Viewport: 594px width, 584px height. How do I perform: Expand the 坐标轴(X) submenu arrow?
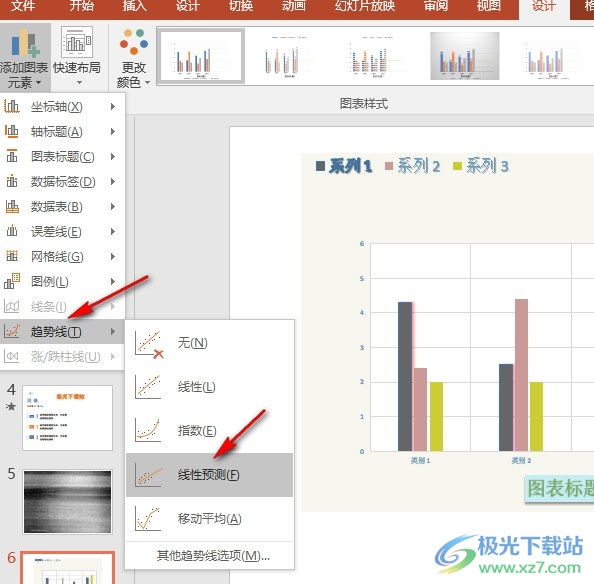(x=113, y=106)
